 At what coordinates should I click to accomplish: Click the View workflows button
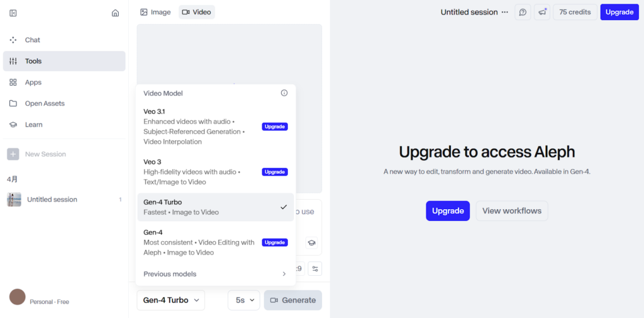511,211
